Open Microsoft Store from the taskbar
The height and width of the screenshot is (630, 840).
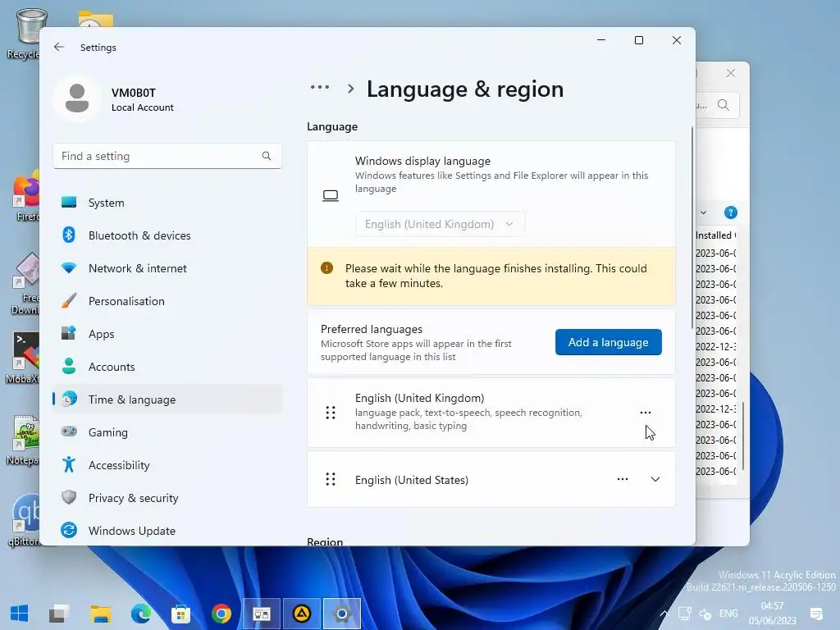pos(181,614)
